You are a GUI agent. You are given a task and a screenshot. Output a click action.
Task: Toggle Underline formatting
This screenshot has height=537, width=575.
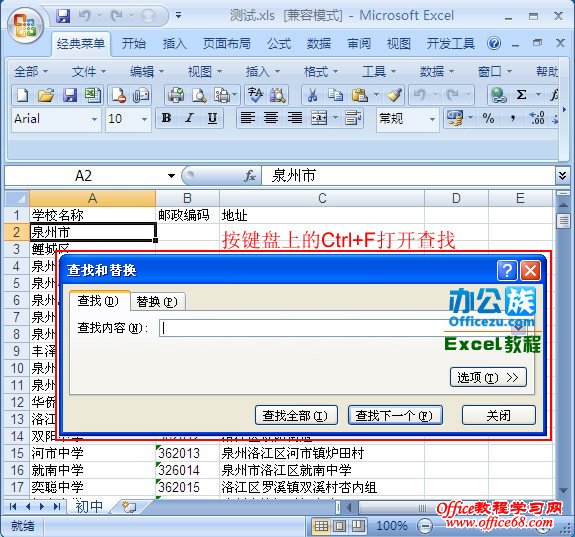(x=212, y=118)
